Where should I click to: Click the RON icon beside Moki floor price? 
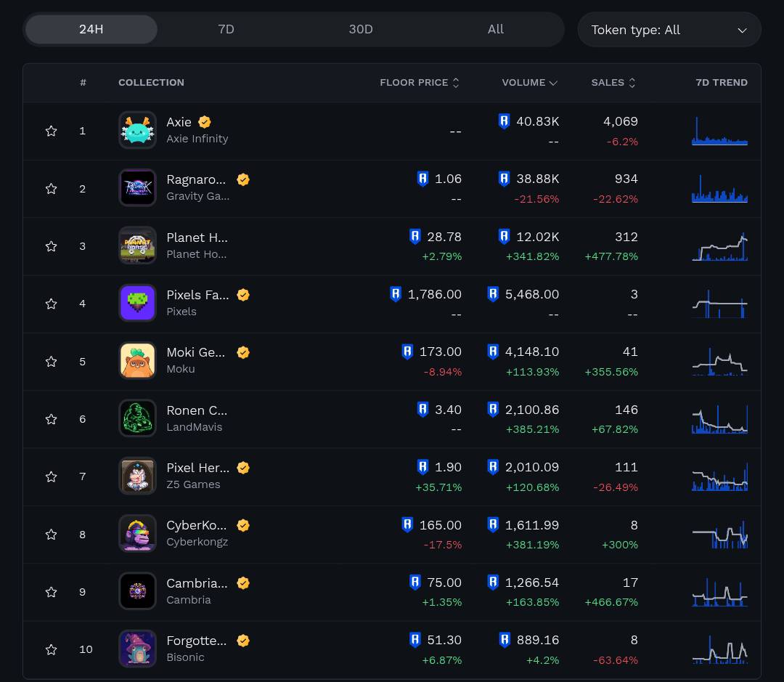click(x=407, y=352)
